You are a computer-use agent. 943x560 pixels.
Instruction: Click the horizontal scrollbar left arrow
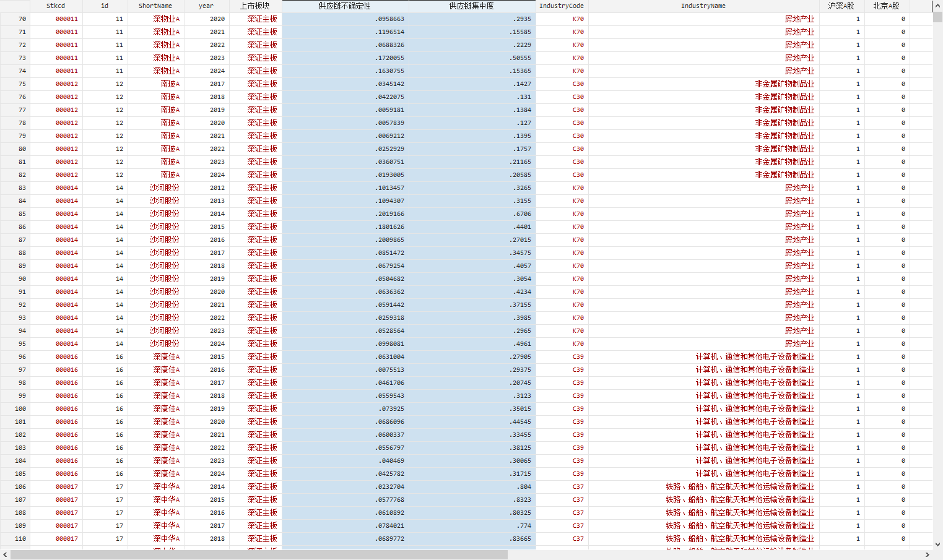click(5, 555)
